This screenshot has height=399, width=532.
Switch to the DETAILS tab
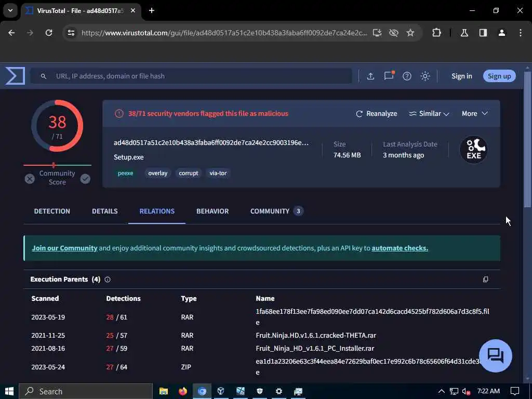105,211
